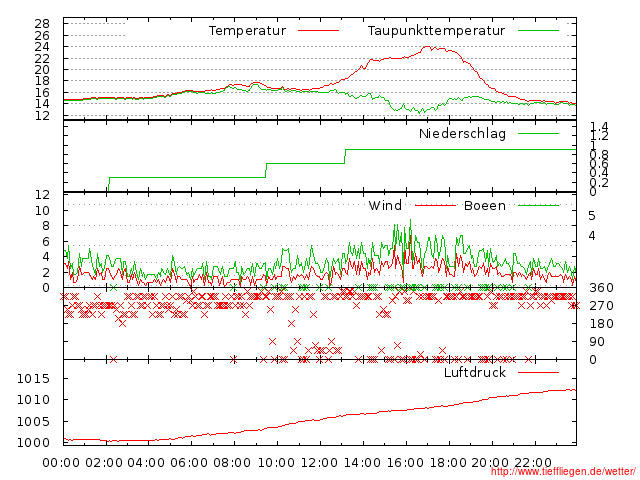This screenshot has width=640, height=480.
Task: Click the Boeen legend label
Action: click(485, 205)
